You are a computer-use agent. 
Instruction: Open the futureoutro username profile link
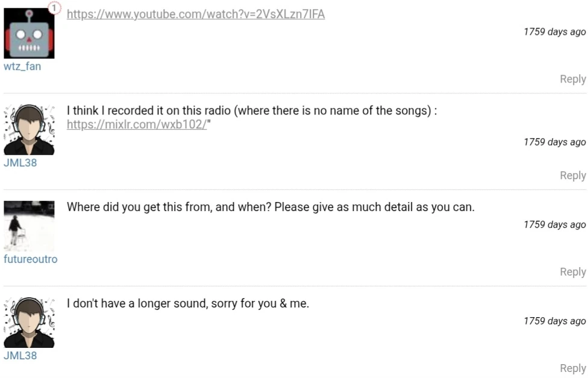(30, 259)
